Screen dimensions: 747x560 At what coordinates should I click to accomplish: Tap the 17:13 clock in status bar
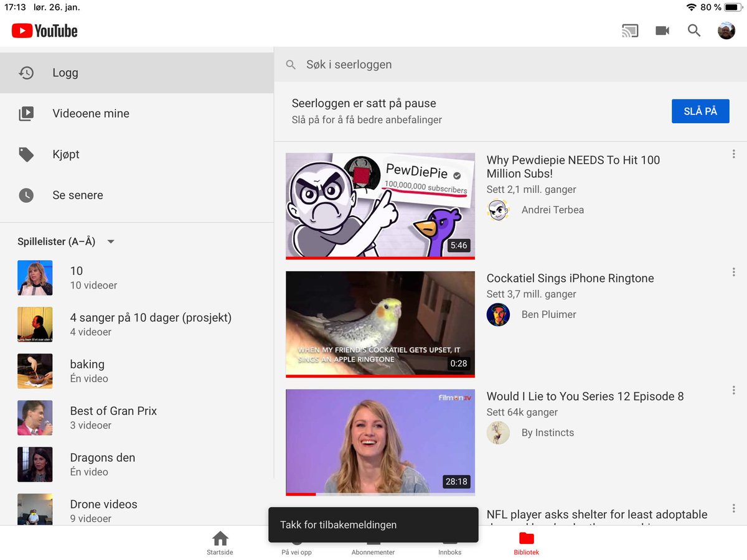(x=15, y=7)
